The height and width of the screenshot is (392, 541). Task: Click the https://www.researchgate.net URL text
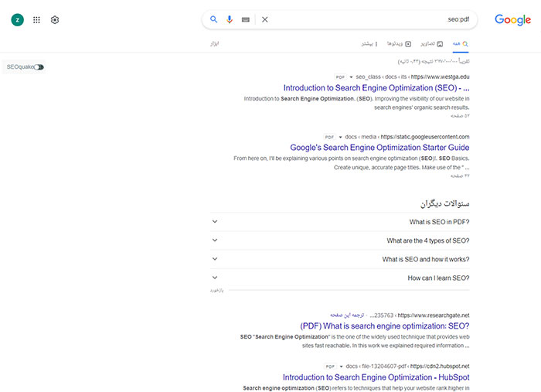(434, 315)
